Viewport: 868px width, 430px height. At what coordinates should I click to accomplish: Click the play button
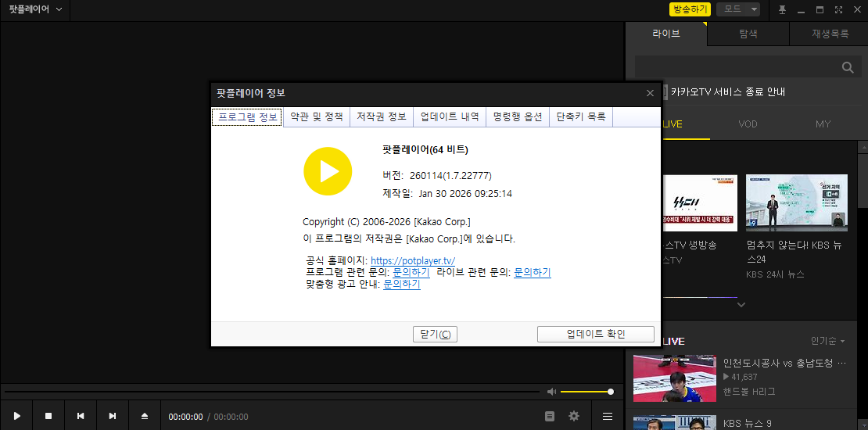tap(16, 416)
